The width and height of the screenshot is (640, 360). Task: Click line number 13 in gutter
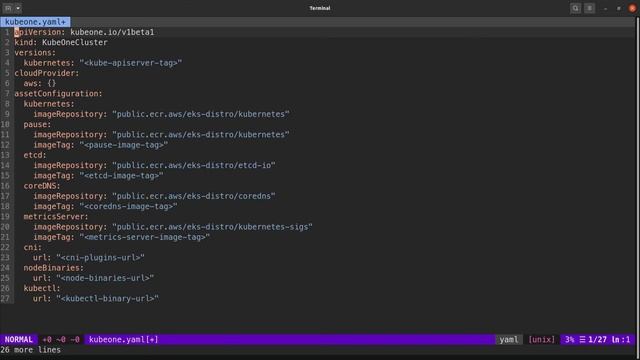[x=5, y=155]
